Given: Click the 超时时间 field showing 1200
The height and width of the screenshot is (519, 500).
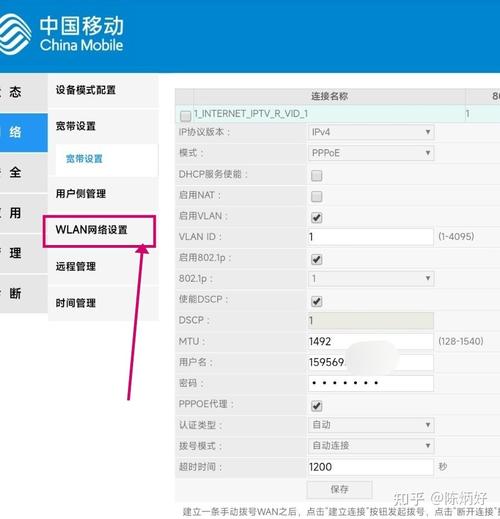Looking at the screenshot, I should tap(371, 467).
